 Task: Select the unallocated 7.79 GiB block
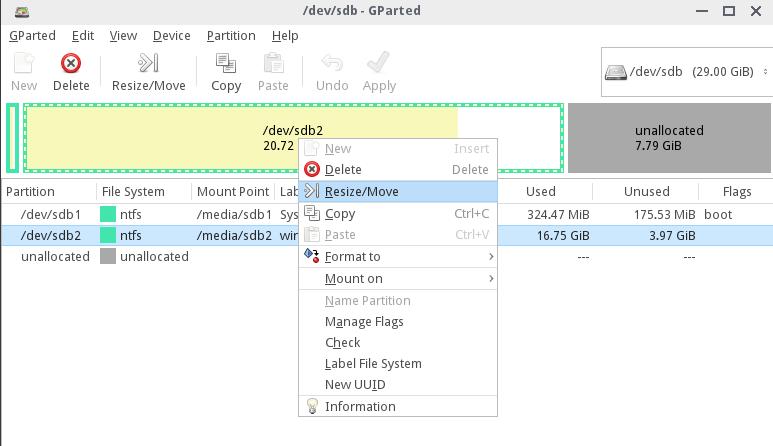[669, 138]
